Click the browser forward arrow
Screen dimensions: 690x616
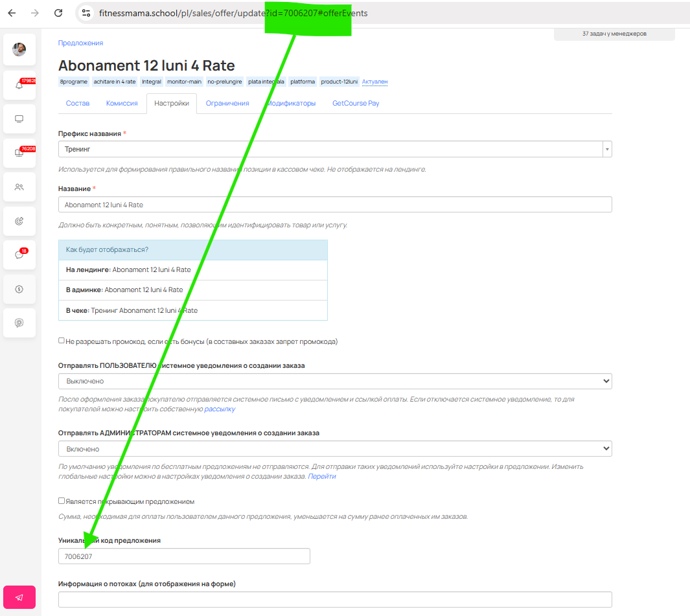point(35,13)
